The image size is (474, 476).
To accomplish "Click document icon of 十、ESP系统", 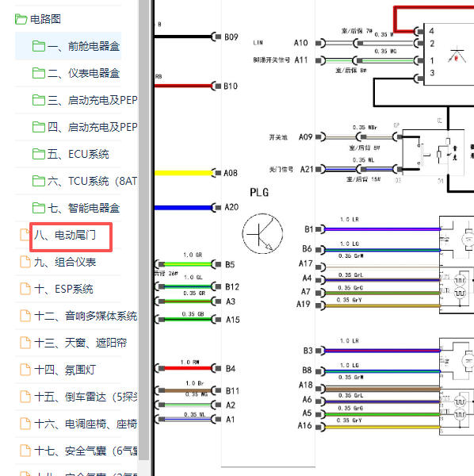I will [x=25, y=289].
